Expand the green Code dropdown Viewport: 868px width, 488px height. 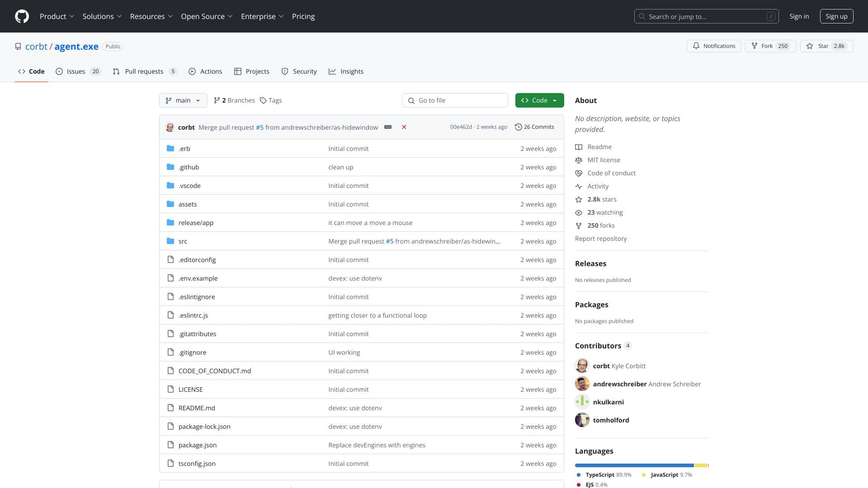[539, 100]
